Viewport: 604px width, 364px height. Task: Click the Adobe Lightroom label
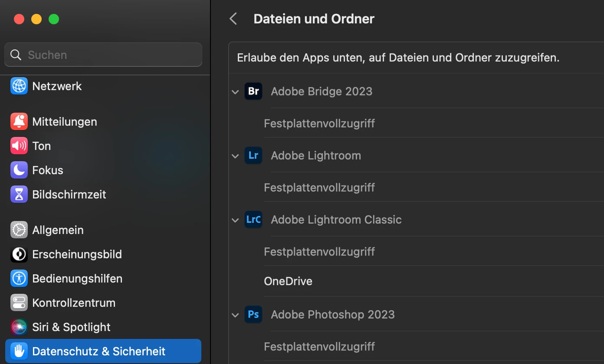click(316, 156)
